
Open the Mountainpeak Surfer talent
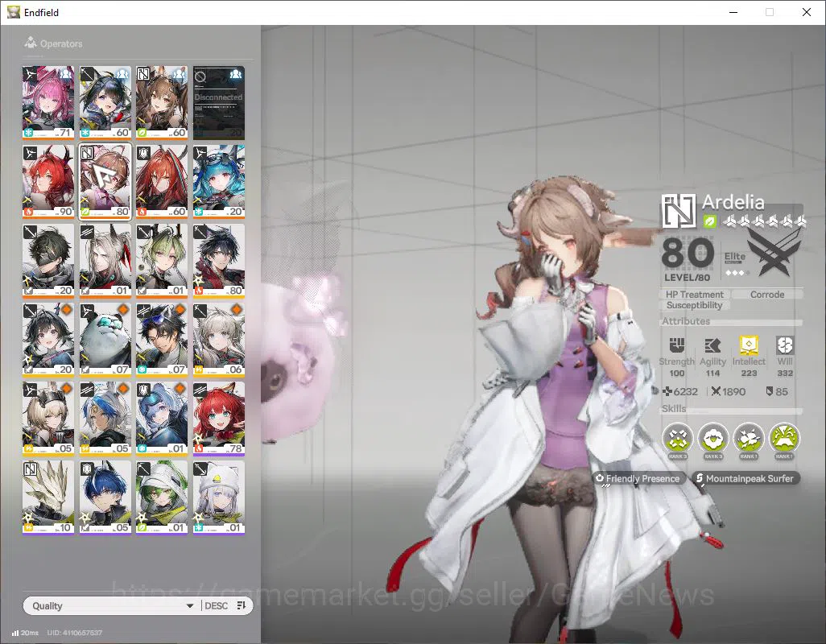745,478
